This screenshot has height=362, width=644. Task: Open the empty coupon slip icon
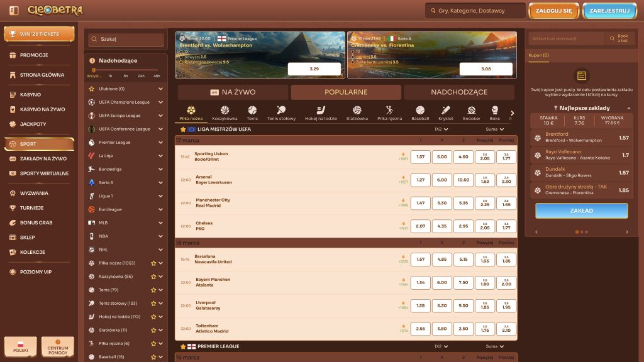581,75
